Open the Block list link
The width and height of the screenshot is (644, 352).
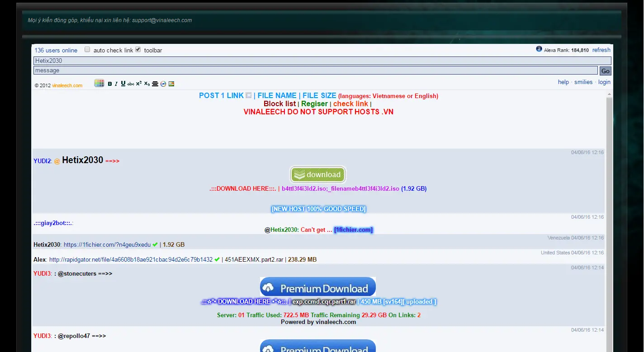[280, 103]
